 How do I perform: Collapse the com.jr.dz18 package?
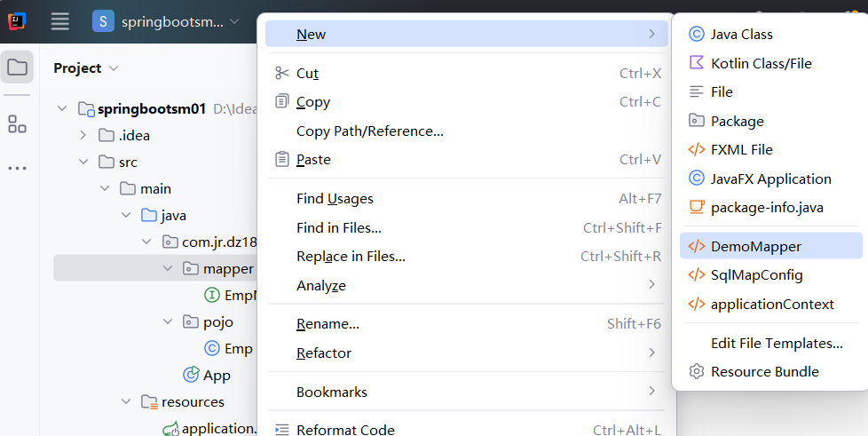click(146, 242)
